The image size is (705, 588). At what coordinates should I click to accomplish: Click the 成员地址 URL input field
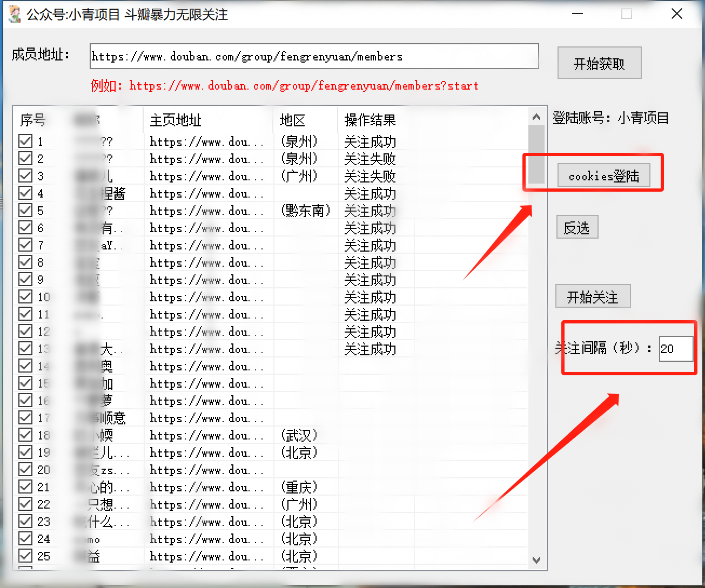313,56
